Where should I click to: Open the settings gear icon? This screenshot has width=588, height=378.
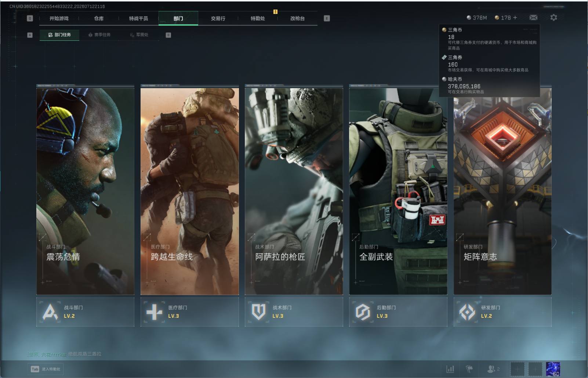pos(553,18)
